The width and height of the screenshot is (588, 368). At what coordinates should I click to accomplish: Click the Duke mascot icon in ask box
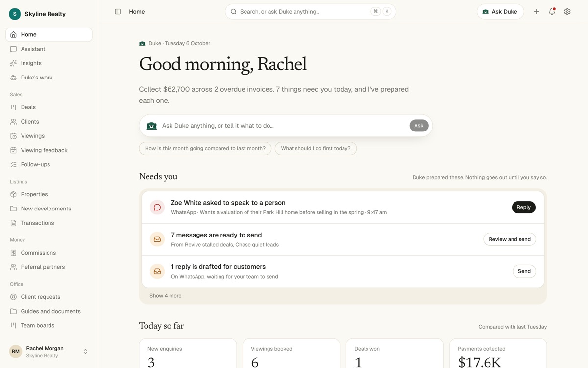(x=151, y=126)
